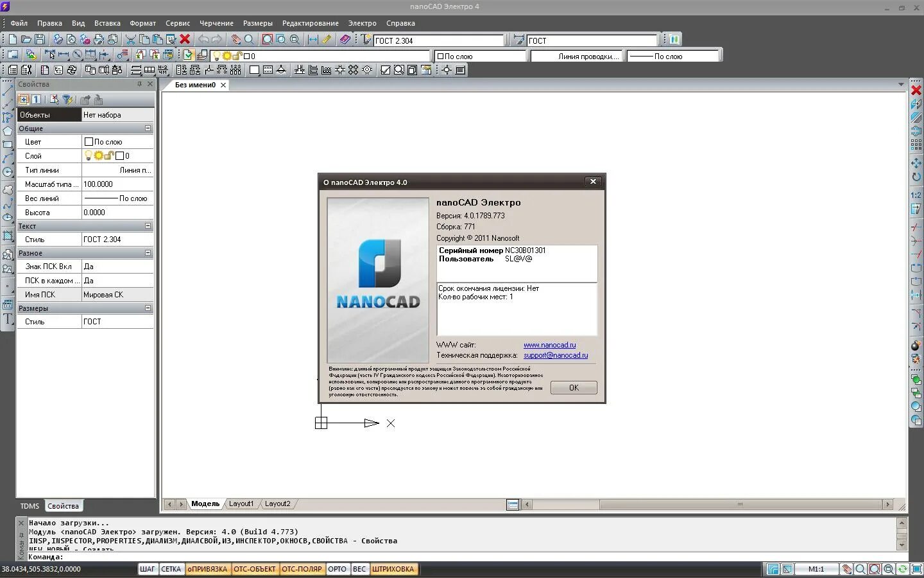Image resolution: width=924 pixels, height=578 pixels.
Task: Click the support@nanocad.ru email link
Action: [556, 355]
